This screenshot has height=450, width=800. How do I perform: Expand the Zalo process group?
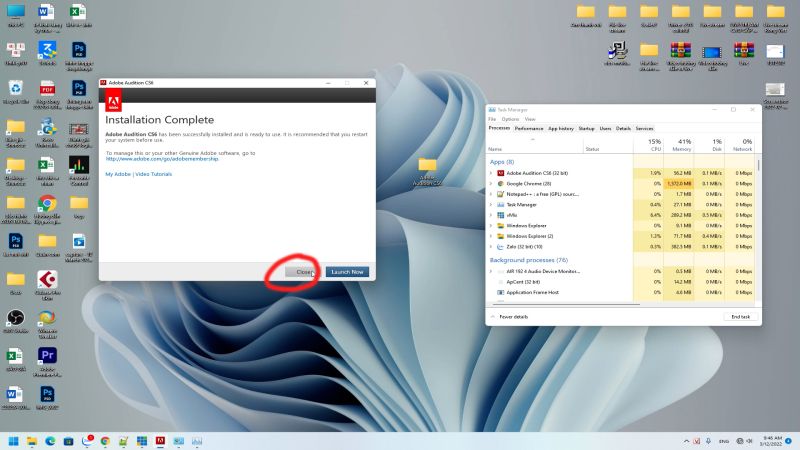[x=490, y=245]
